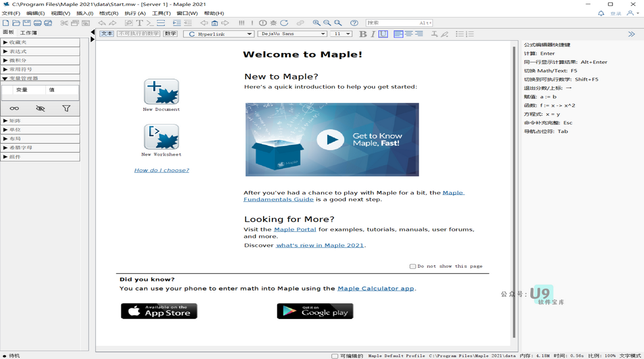
Task: Toggle bold formatting
Action: pyautogui.click(x=363, y=34)
